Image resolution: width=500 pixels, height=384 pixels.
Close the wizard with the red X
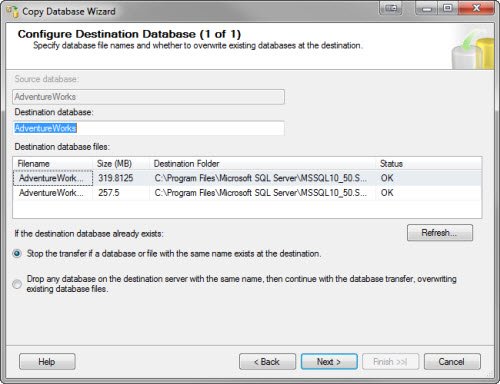coord(476,8)
